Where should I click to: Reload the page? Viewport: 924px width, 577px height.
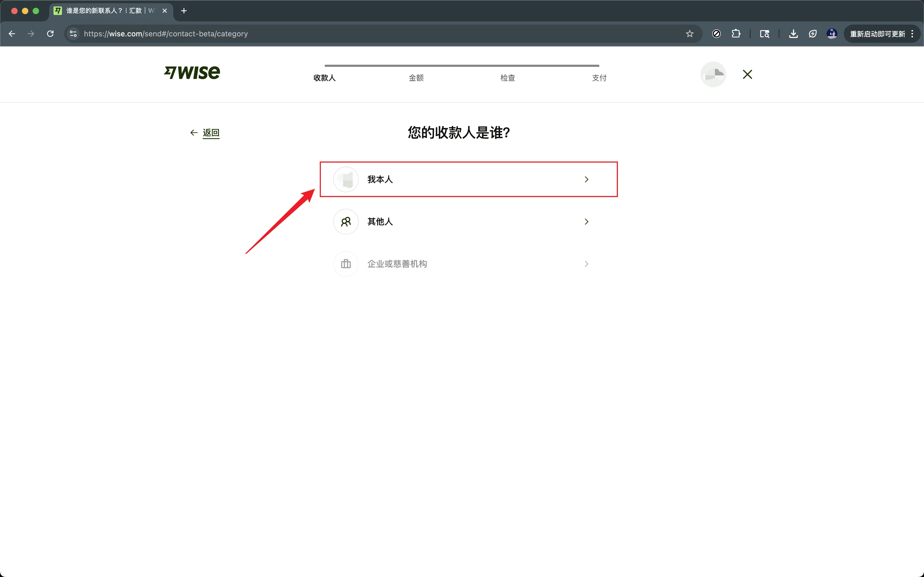pyautogui.click(x=50, y=34)
